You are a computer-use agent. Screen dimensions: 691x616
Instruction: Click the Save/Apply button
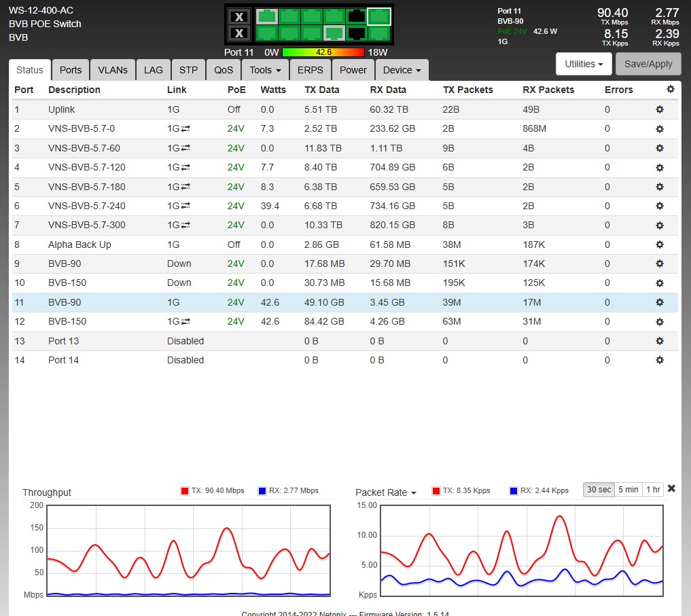point(648,64)
